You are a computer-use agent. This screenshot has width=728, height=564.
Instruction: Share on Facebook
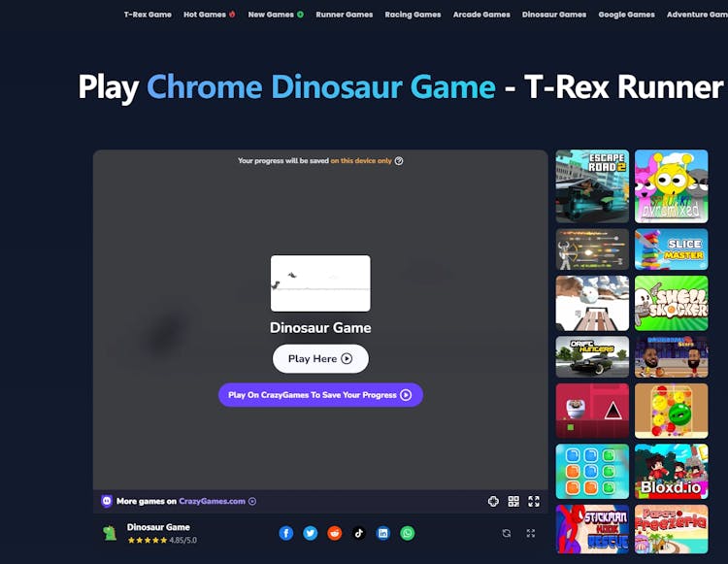click(x=286, y=533)
